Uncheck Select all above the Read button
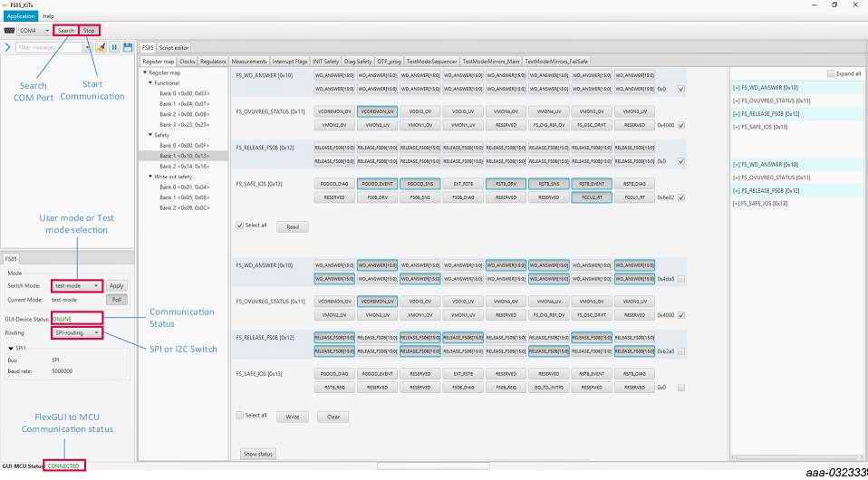Image resolution: width=868 pixels, height=480 pixels. [239, 226]
